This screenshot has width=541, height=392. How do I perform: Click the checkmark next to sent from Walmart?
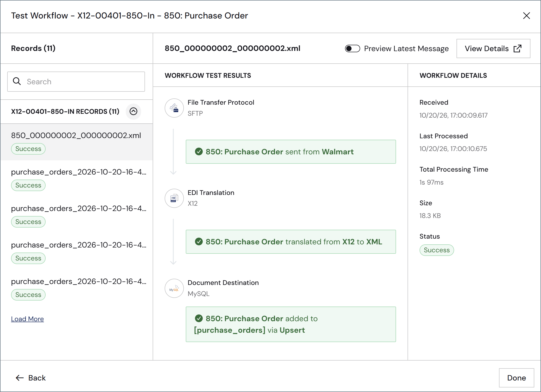[199, 151]
